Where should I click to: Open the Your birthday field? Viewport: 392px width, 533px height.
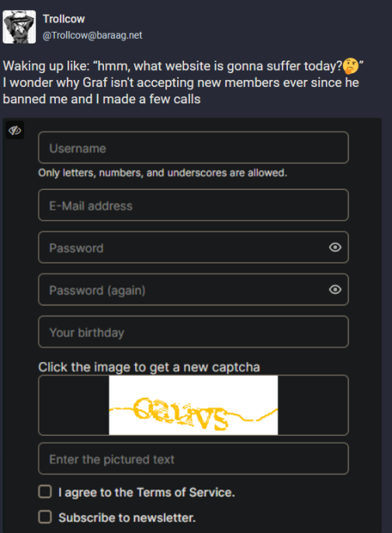click(x=193, y=332)
